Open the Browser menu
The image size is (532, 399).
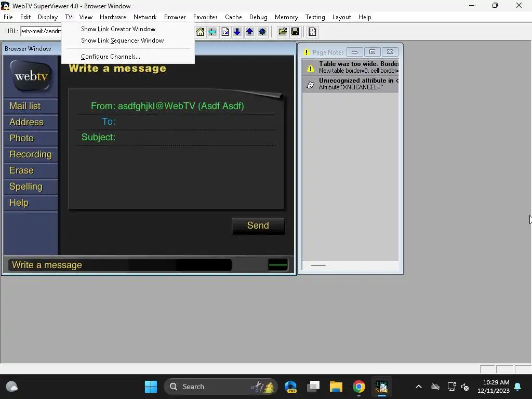point(175,17)
